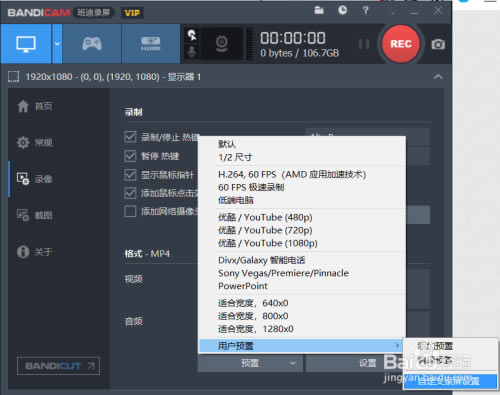Click the 设置 button beside 预置
Image resolution: width=500 pixels, height=395 pixels.
coord(368,363)
